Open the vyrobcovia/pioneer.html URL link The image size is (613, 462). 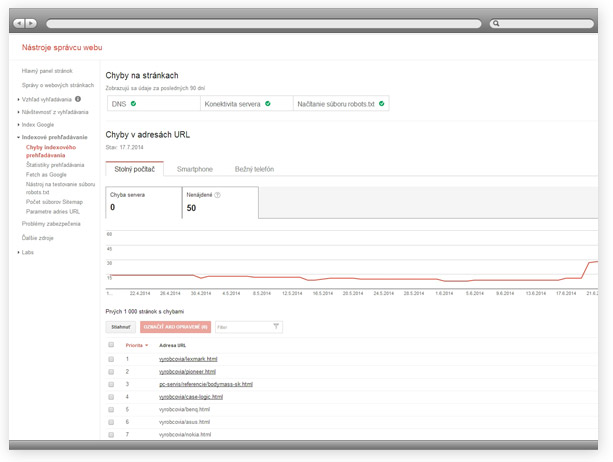181,371
